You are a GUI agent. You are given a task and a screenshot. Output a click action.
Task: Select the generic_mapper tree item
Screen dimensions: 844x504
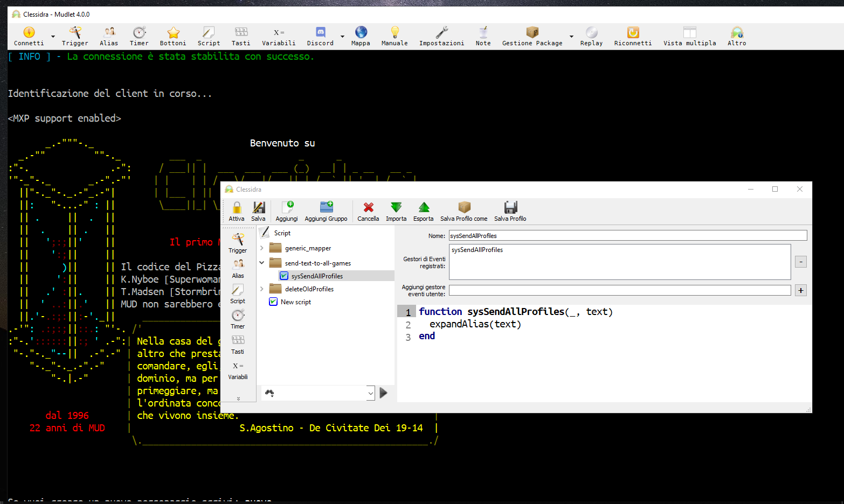pos(308,248)
